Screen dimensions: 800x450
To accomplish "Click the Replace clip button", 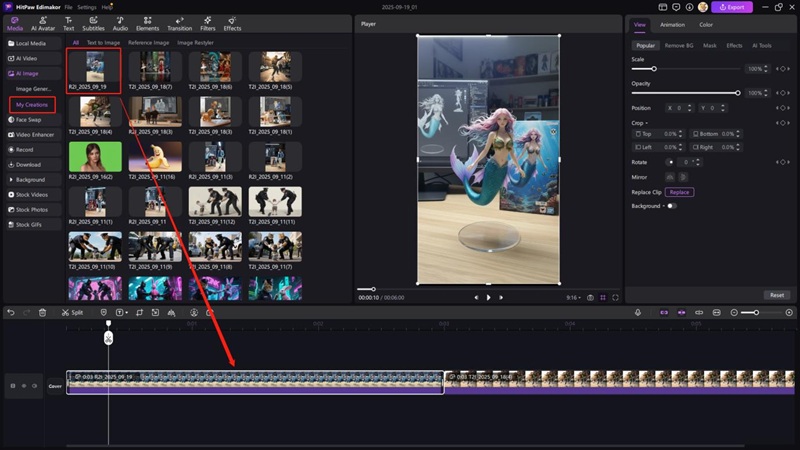I will tap(679, 192).
